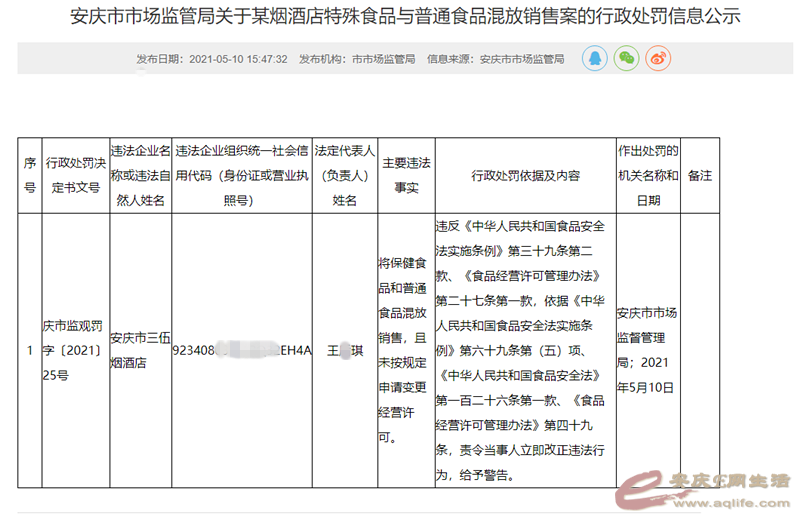Click the aqlife.com watermark logo
The width and height of the screenshot is (800, 516).
tap(704, 486)
